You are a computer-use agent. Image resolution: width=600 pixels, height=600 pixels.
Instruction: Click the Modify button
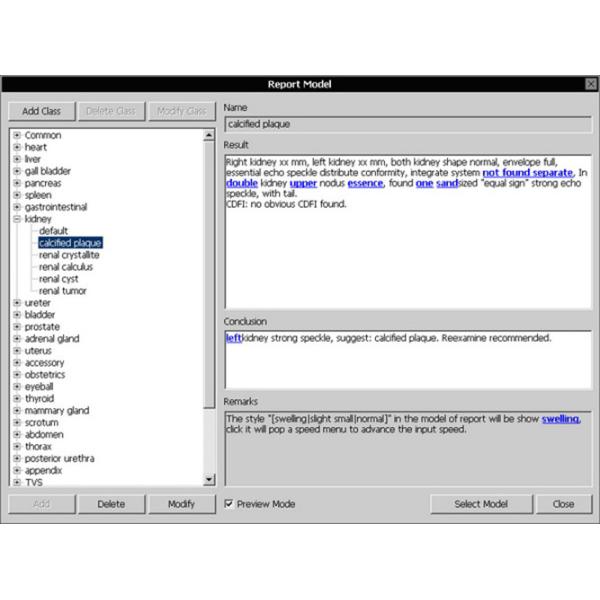click(x=181, y=504)
